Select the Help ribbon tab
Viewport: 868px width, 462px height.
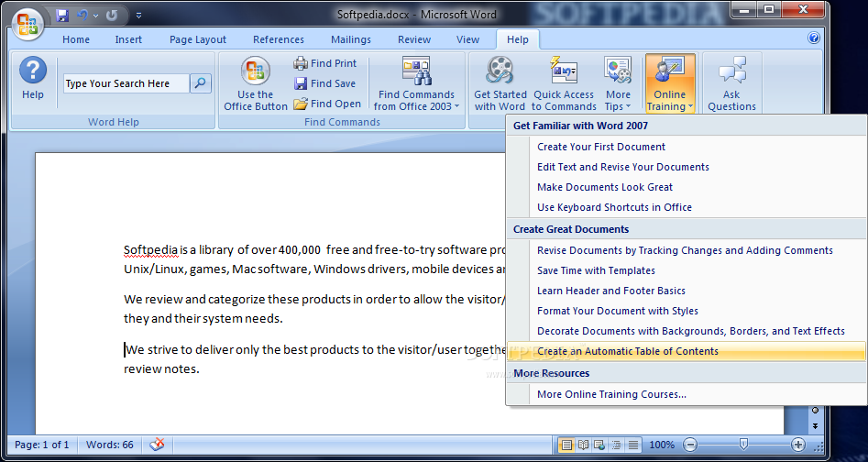pyautogui.click(x=518, y=39)
